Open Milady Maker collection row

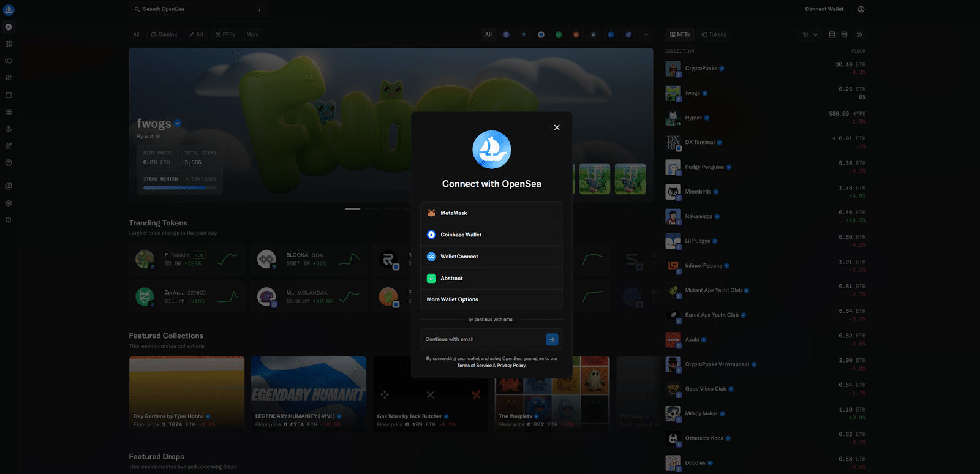coord(766,413)
